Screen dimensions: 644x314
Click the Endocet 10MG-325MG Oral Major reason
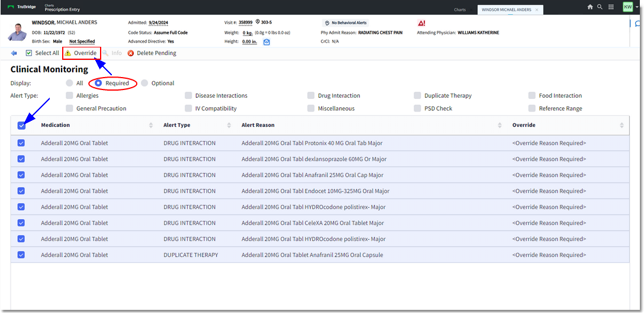315,191
